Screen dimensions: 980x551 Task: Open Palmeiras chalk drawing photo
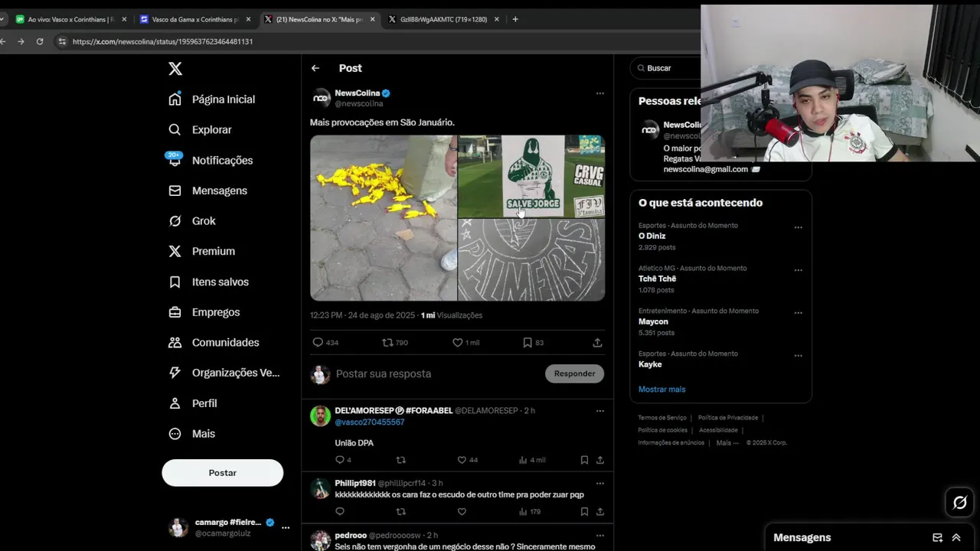(531, 259)
